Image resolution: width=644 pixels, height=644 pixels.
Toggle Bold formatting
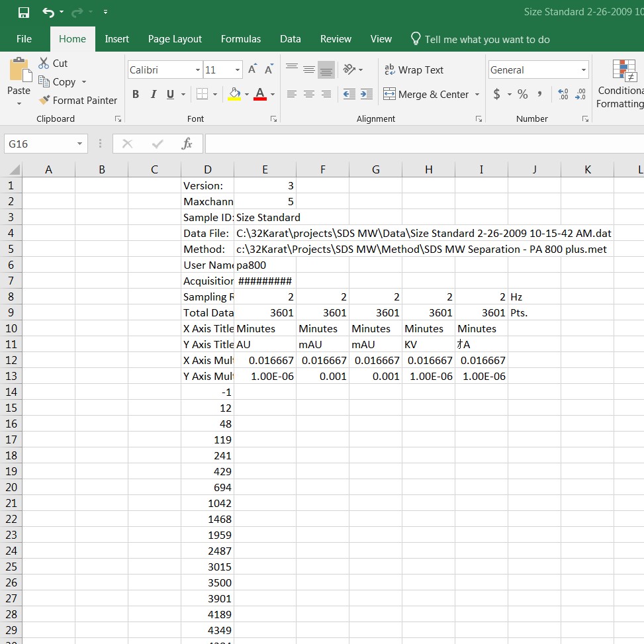pos(136,95)
